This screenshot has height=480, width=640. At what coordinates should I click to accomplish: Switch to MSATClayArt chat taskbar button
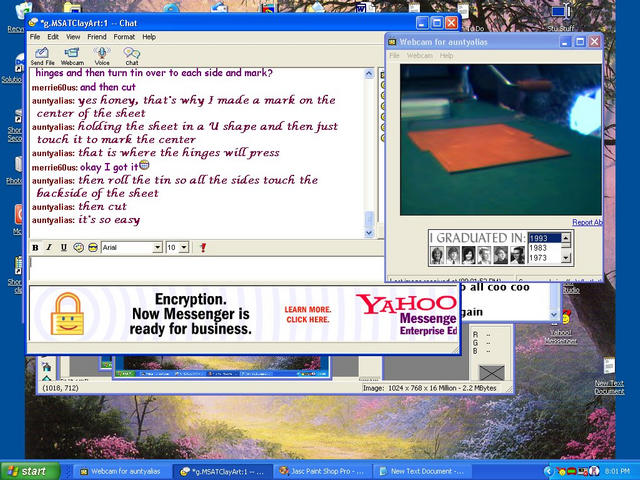[x=222, y=471]
